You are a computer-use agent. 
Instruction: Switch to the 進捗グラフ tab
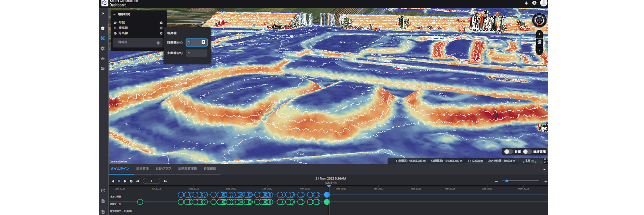(163, 169)
